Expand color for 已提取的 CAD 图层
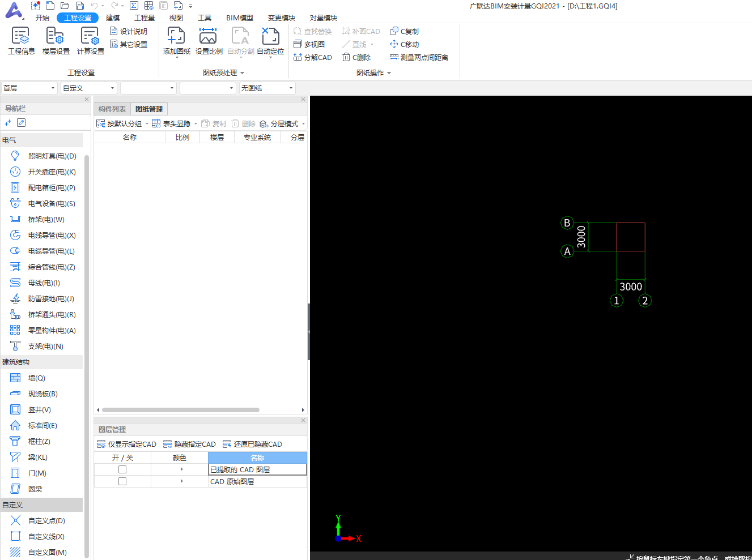 182,469
